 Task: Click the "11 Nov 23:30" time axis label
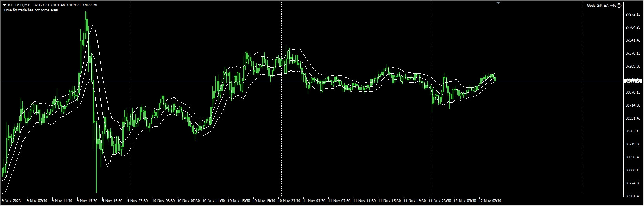tap(440, 201)
